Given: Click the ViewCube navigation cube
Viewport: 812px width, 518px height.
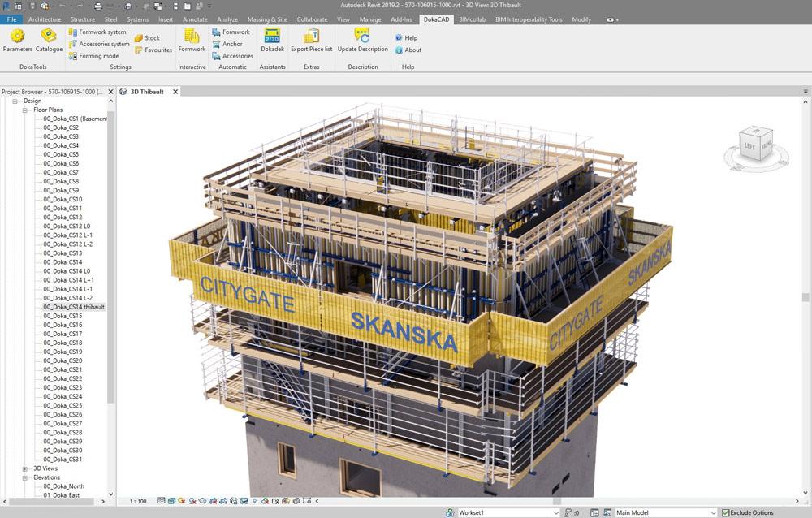Looking at the screenshot, I should coord(754,145).
